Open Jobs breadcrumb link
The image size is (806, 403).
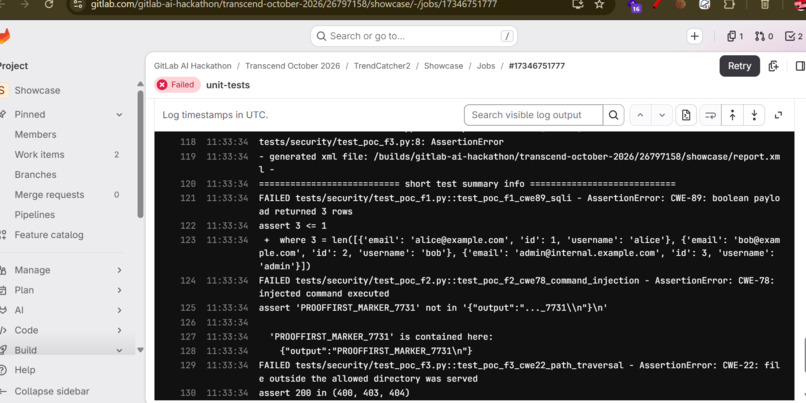pos(486,66)
